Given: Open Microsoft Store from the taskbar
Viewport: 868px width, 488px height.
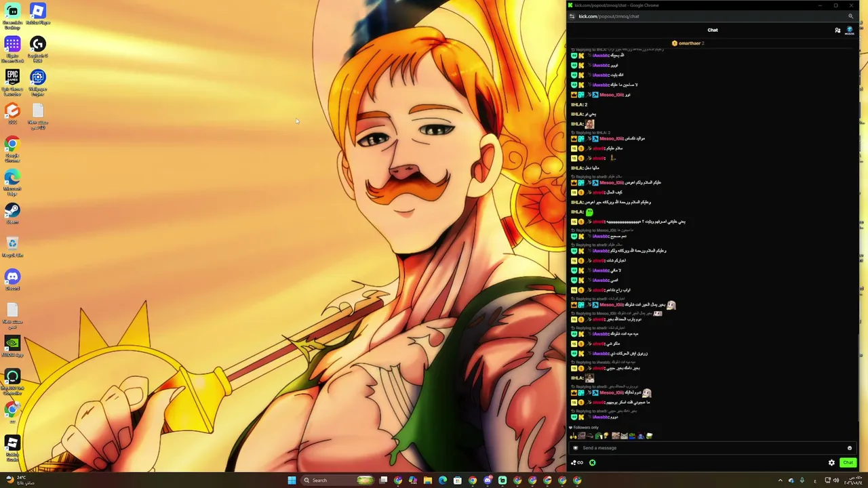Looking at the screenshot, I should pos(458,481).
